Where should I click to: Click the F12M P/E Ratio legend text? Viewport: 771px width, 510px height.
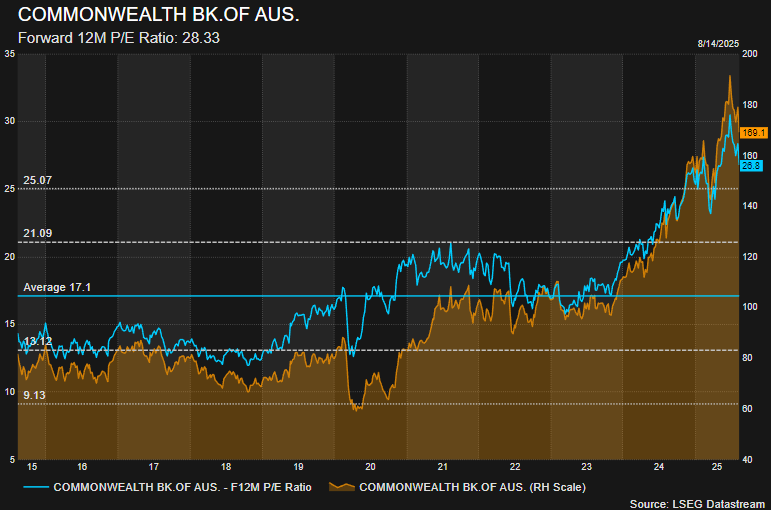[182, 487]
